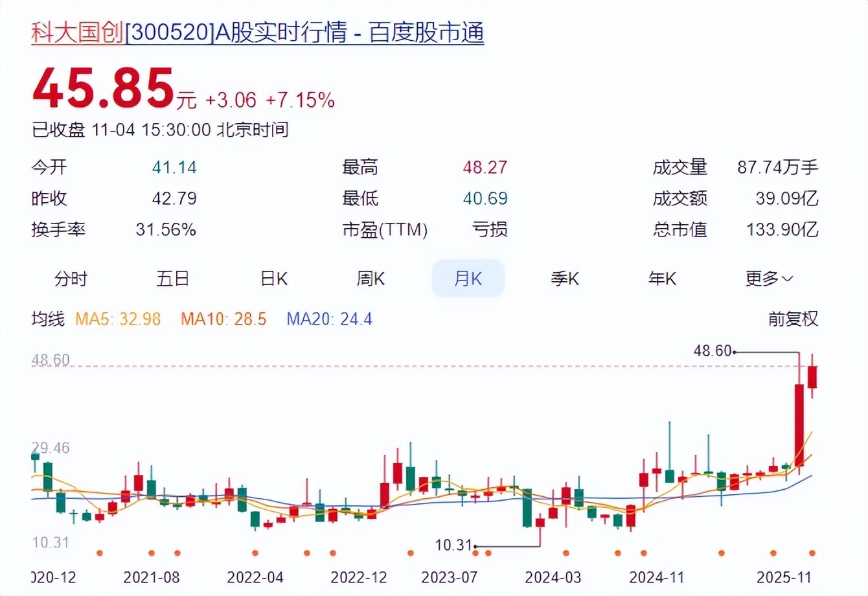The width and height of the screenshot is (868, 596).
Task: Click the 已收盘 11-04 15:30:00 status text
Action: (x=160, y=130)
